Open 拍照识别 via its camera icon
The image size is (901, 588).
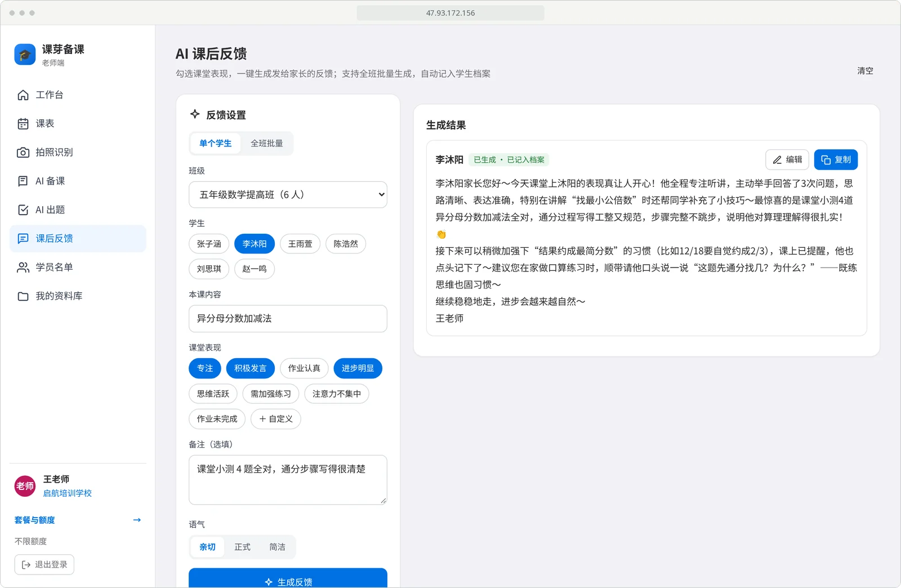click(x=23, y=152)
